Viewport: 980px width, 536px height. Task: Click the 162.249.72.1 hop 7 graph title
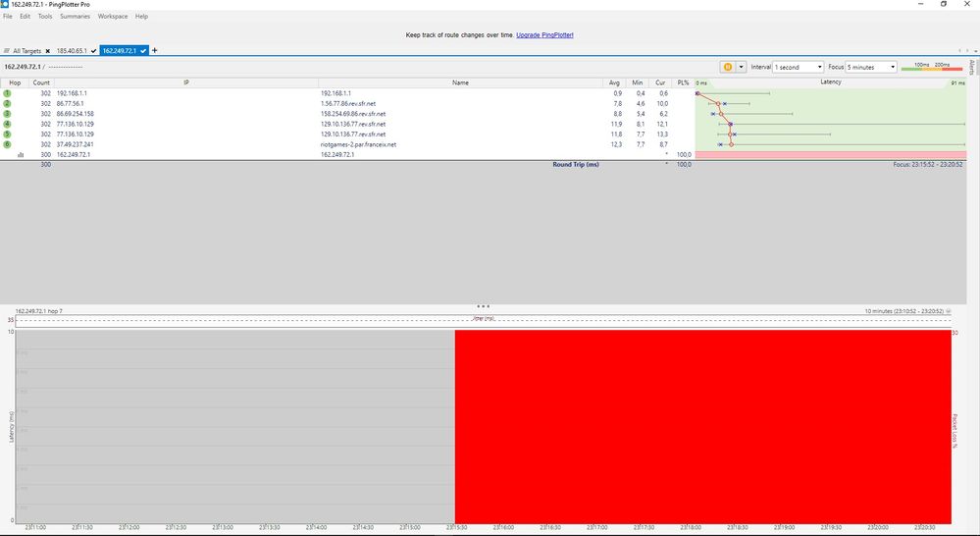pos(39,311)
